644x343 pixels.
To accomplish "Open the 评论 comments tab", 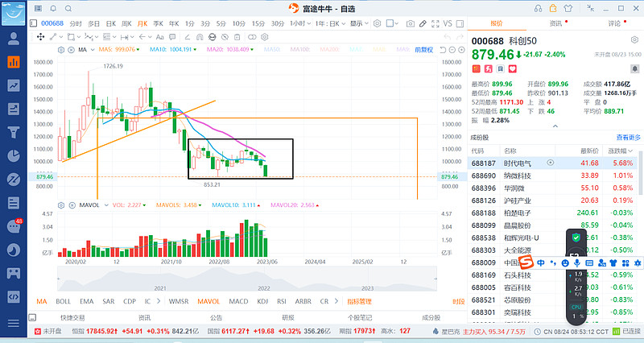I will [x=614, y=23].
